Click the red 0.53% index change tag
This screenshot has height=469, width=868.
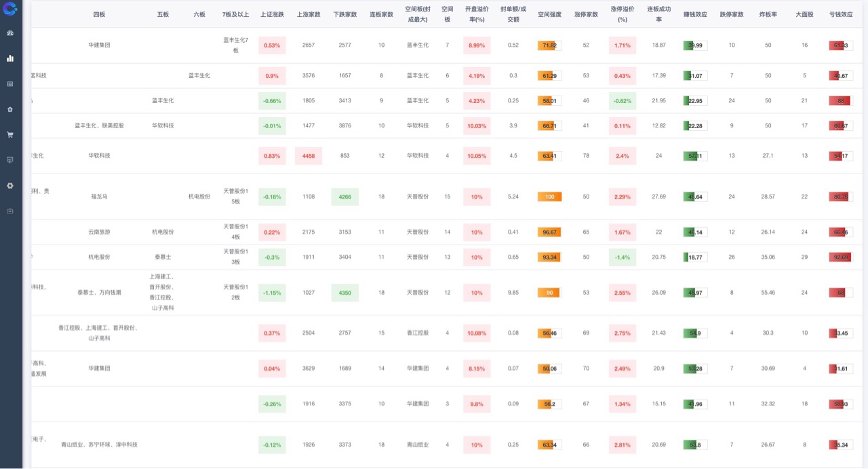[x=272, y=45]
